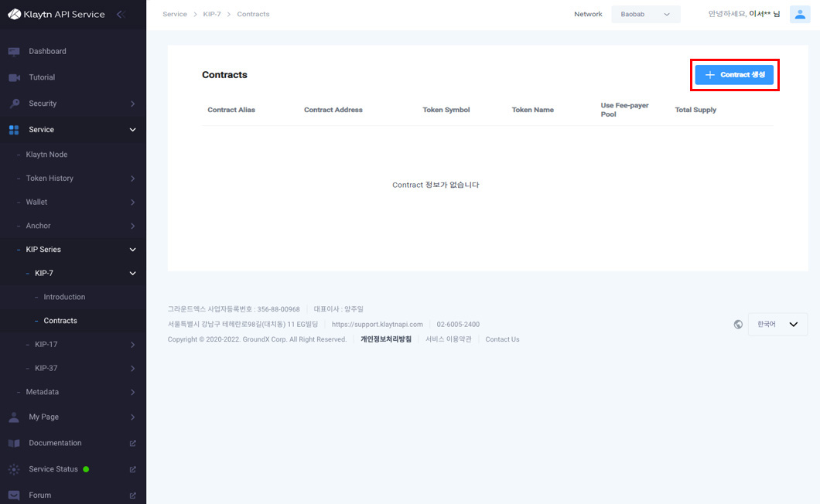Image resolution: width=820 pixels, height=504 pixels.
Task: Click the Contracts page heading
Action: [x=224, y=75]
